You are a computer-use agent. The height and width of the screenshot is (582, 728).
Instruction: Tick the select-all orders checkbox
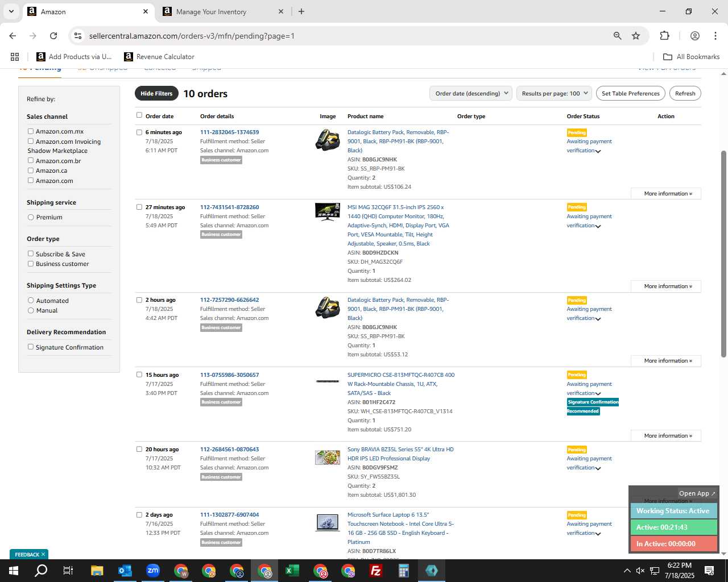point(139,115)
